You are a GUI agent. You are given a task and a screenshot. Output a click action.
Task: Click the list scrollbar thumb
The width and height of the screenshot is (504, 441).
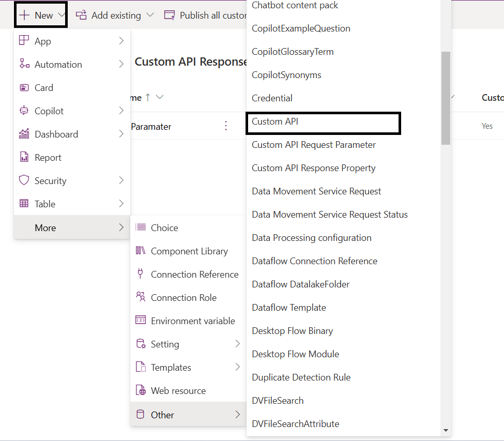click(x=446, y=98)
